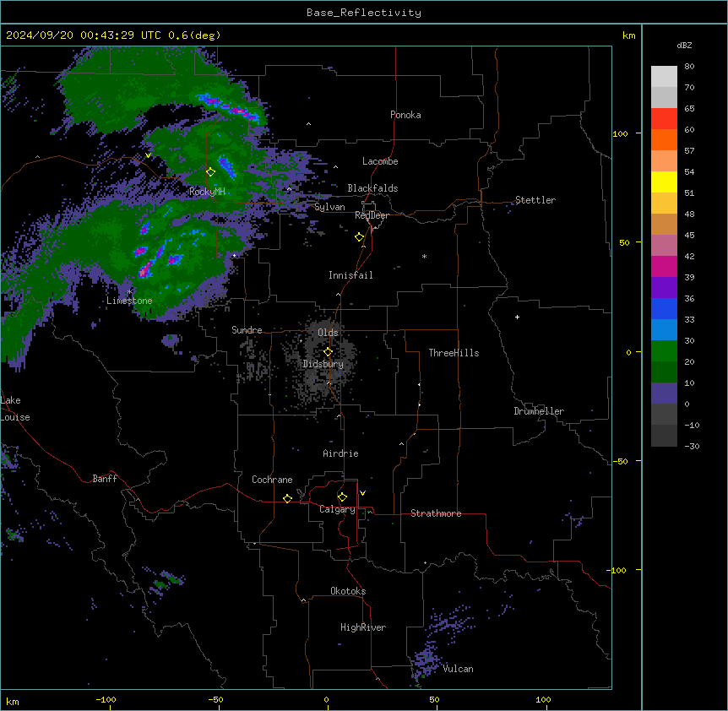Click the Drumheller label
728x711 pixels.
click(x=539, y=411)
